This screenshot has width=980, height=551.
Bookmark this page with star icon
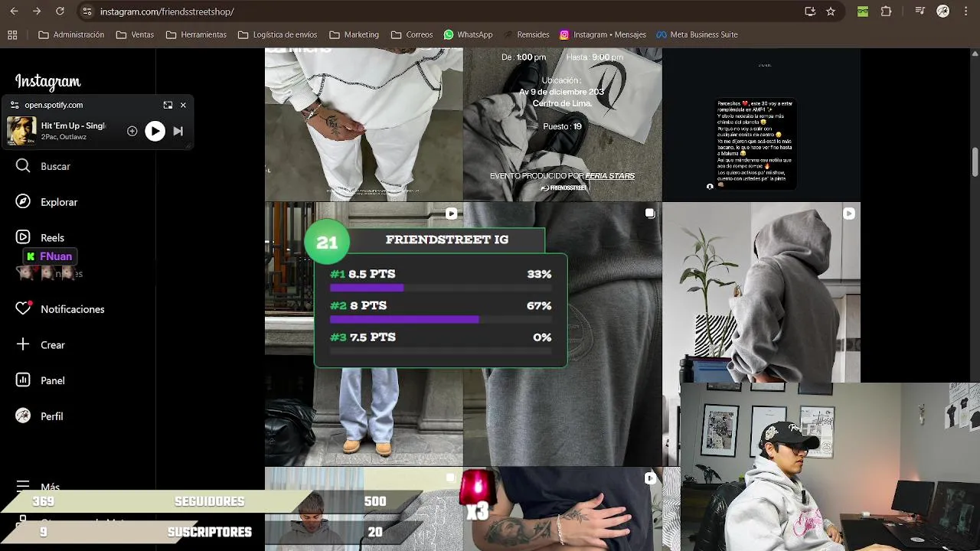point(831,11)
